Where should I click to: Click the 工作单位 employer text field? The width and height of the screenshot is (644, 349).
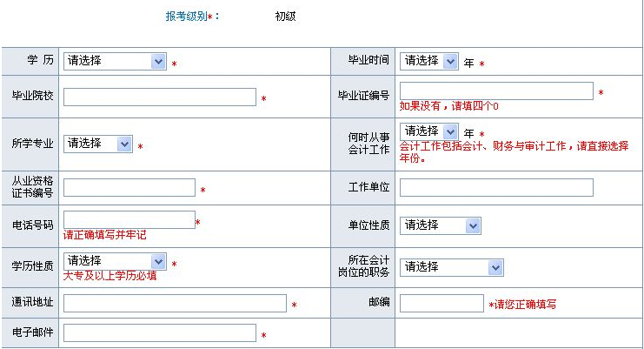(495, 188)
